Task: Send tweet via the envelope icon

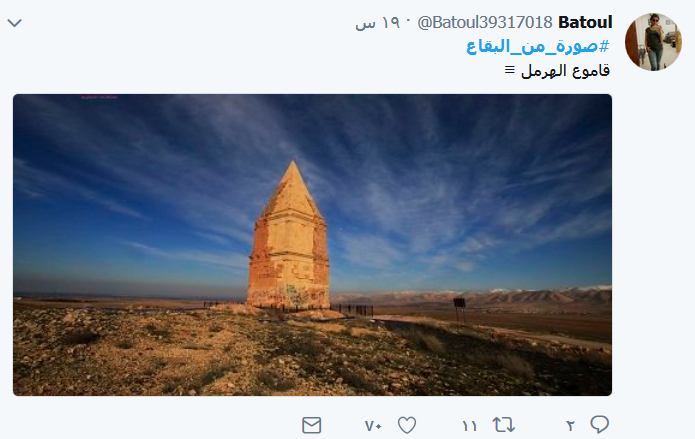Action: click(312, 425)
